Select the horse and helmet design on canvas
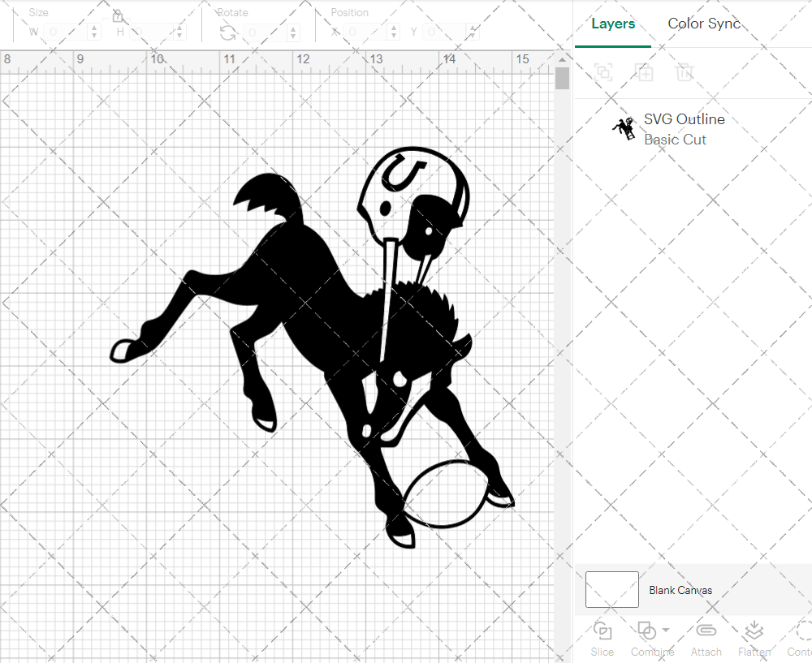This screenshot has height=663, width=812. pyautogui.click(x=313, y=348)
